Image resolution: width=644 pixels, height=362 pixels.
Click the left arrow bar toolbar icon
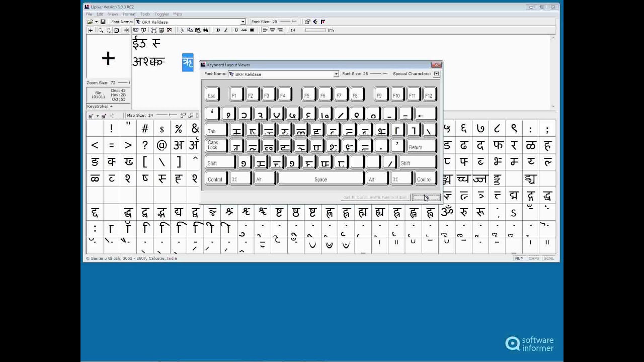point(91,30)
